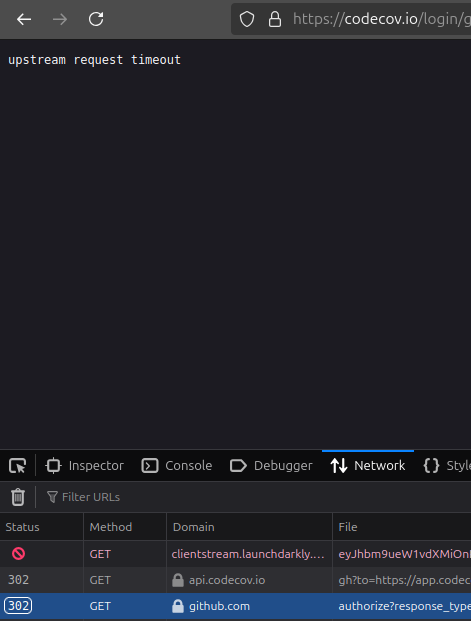Select the api.codecov.io request row
The image size is (471, 621).
[235, 580]
